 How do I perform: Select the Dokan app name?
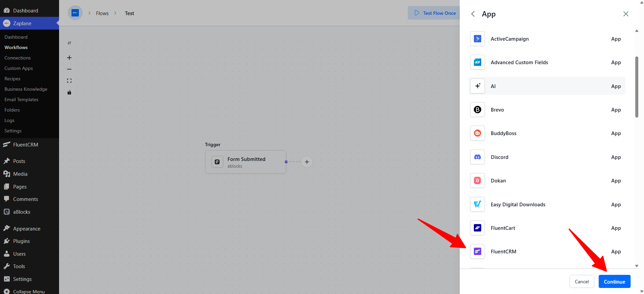(498, 181)
